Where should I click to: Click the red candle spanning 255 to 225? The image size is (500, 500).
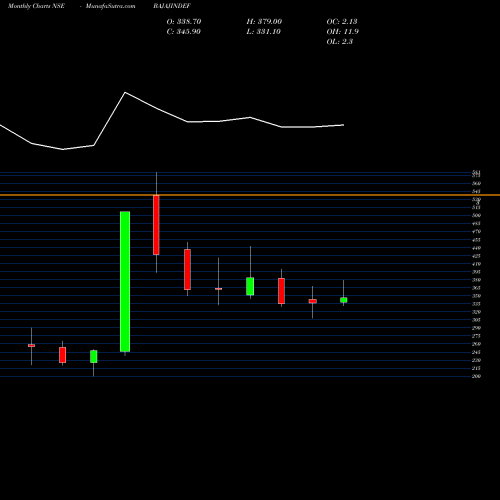[62, 355]
